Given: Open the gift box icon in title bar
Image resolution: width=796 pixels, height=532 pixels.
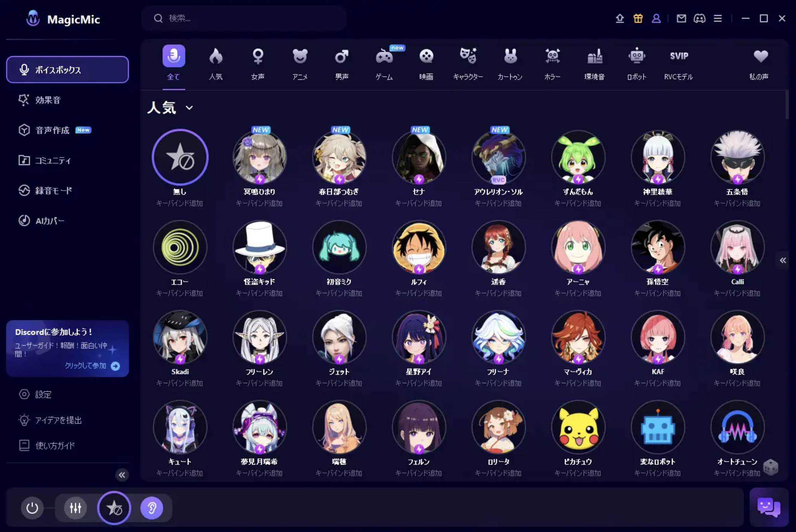Looking at the screenshot, I should coord(638,18).
